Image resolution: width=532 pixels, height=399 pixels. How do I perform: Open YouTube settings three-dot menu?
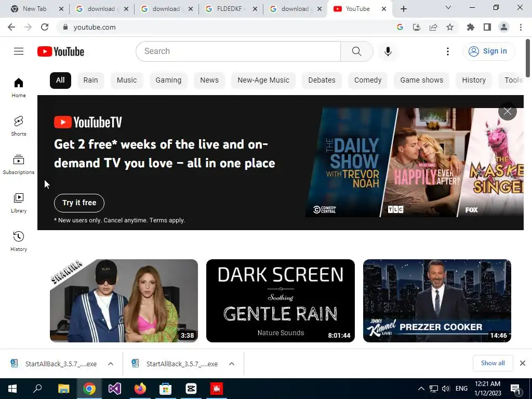click(447, 51)
